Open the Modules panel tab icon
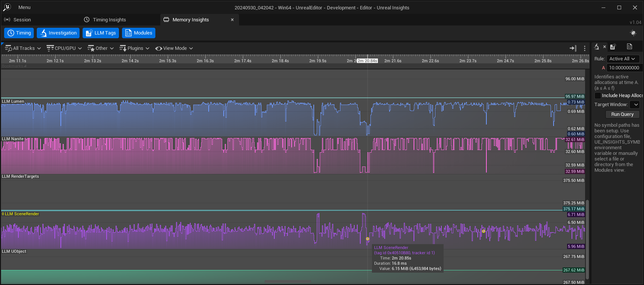This screenshot has width=644, height=285. click(x=629, y=47)
